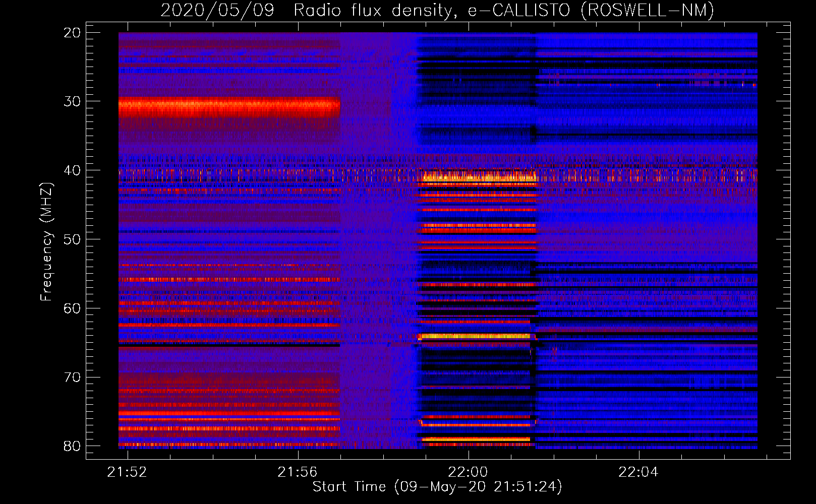Click the yellow-green emission band near 64 MHz
Screen dimensions: 816x504
click(475, 336)
